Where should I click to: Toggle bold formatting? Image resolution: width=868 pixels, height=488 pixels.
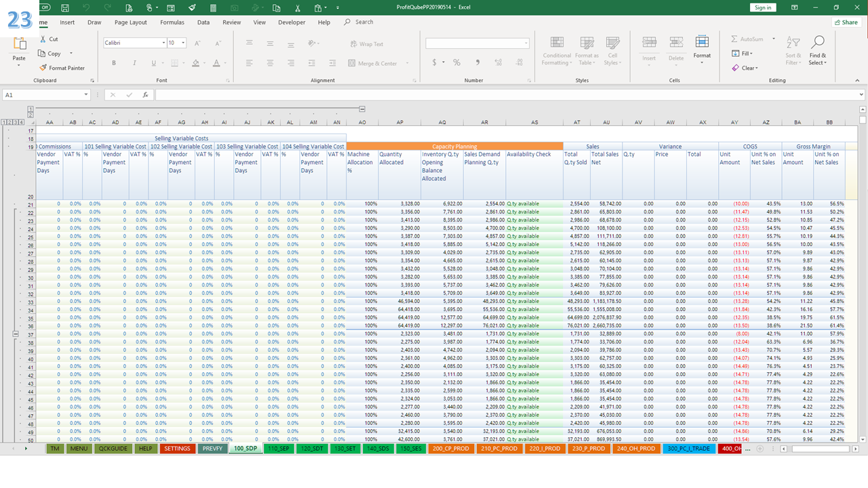click(x=114, y=62)
